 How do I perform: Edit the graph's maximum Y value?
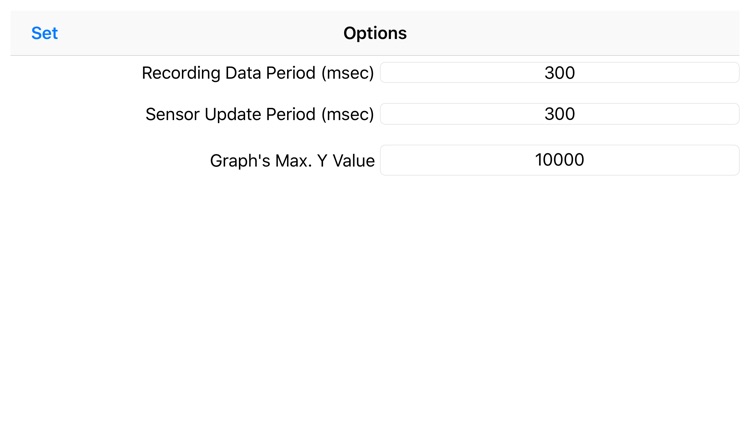coord(559,160)
